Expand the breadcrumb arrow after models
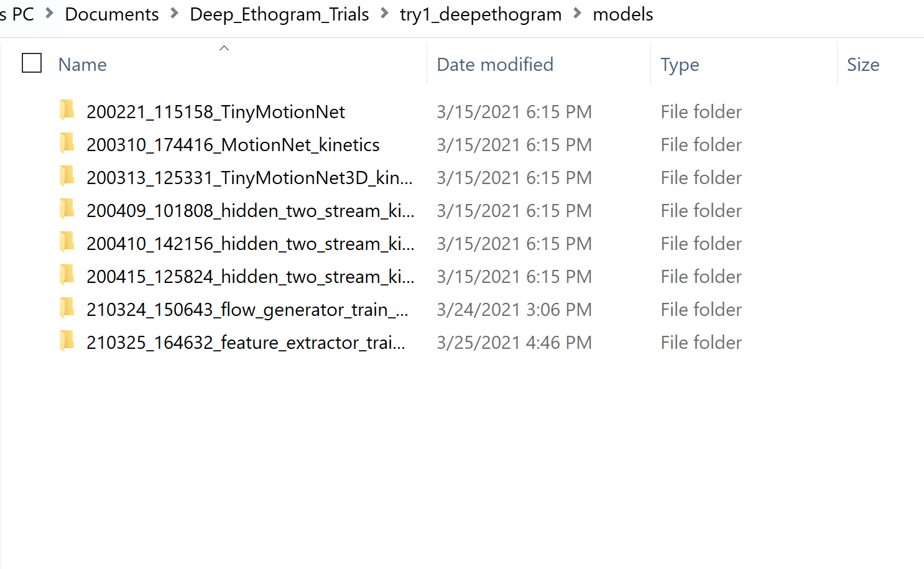This screenshot has width=924, height=569. tap(665, 14)
